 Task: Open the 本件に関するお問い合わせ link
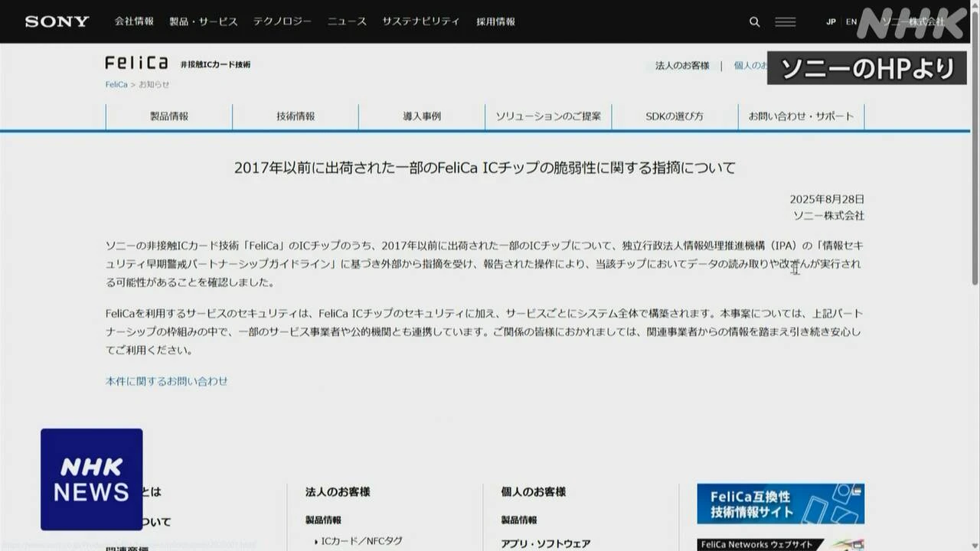166,381
